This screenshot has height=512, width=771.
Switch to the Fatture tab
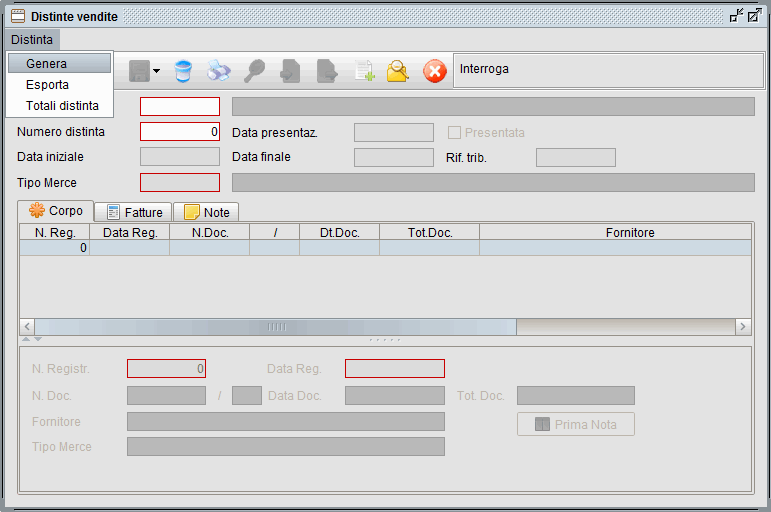pos(135,212)
